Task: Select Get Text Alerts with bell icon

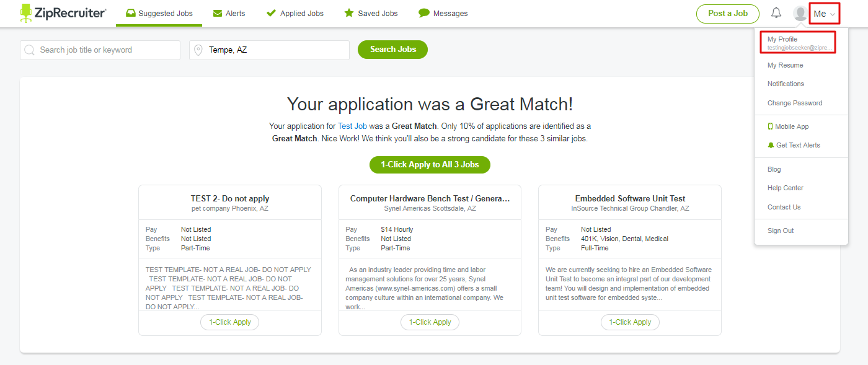Action: [x=794, y=145]
